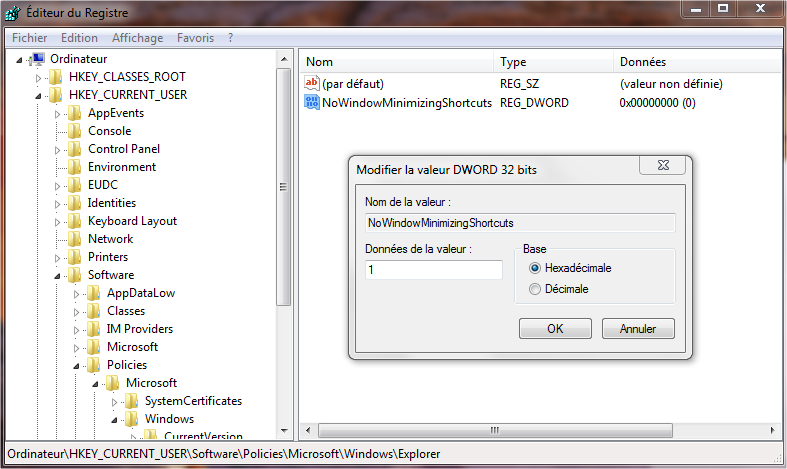Select the Ordinateur computer icon in tree
The width and height of the screenshot is (787, 469).
(37, 59)
